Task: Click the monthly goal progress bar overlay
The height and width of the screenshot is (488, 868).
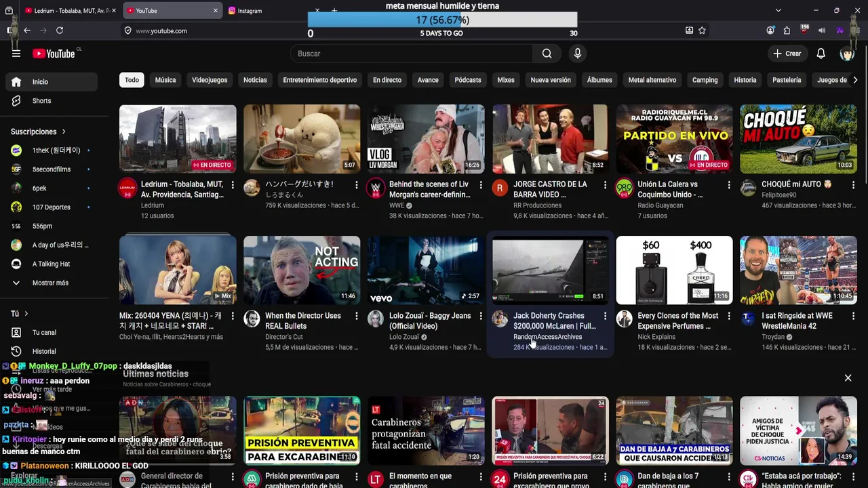Action: [x=442, y=20]
